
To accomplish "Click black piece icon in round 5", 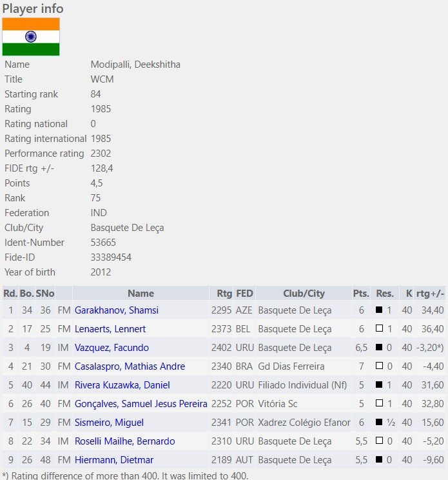I will pyautogui.click(x=379, y=385).
